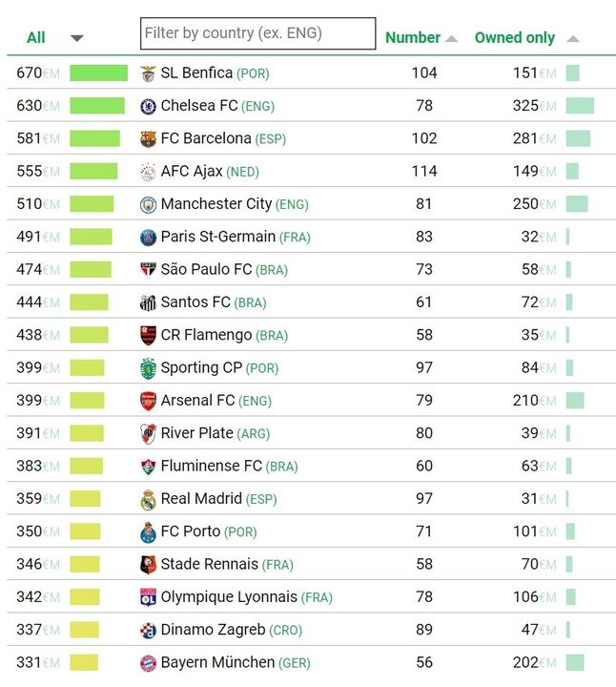The image size is (616, 687).
Task: Sort descending using arrow beside All
Action: click(77, 38)
